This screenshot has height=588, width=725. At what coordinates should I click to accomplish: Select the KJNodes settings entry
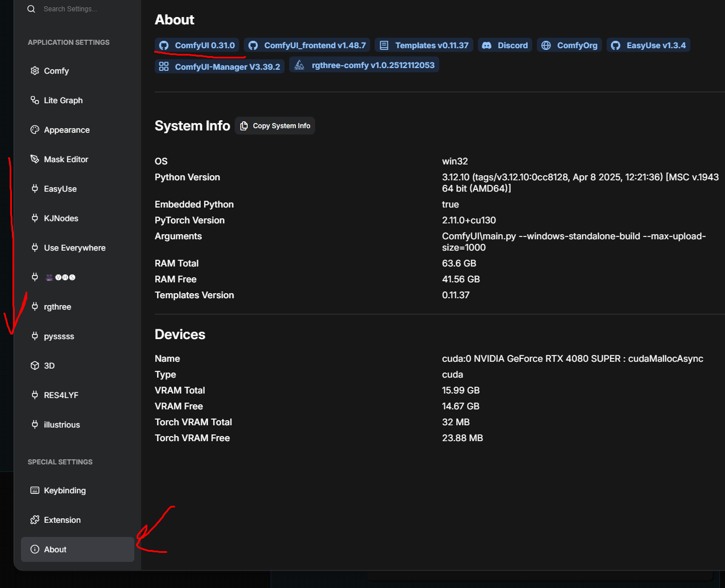78,218
